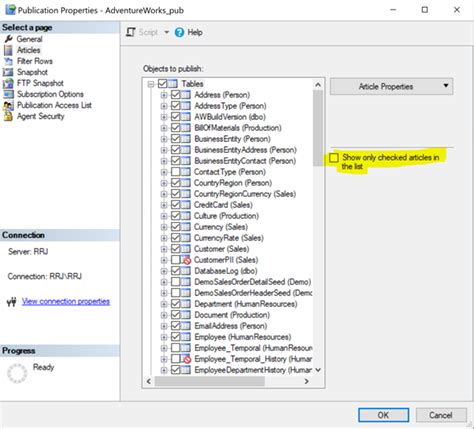This screenshot has width=474, height=429.
Task: Confirm with the OK button
Action: pyautogui.click(x=383, y=415)
